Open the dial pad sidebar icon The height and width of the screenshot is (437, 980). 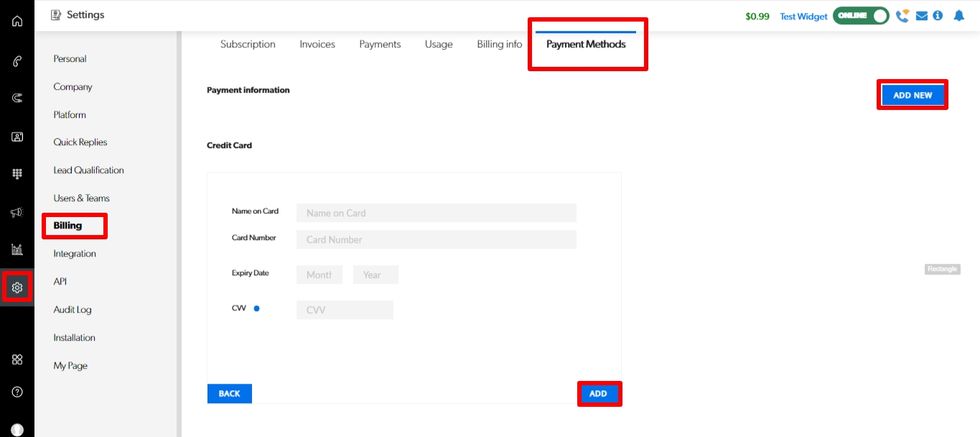17,174
